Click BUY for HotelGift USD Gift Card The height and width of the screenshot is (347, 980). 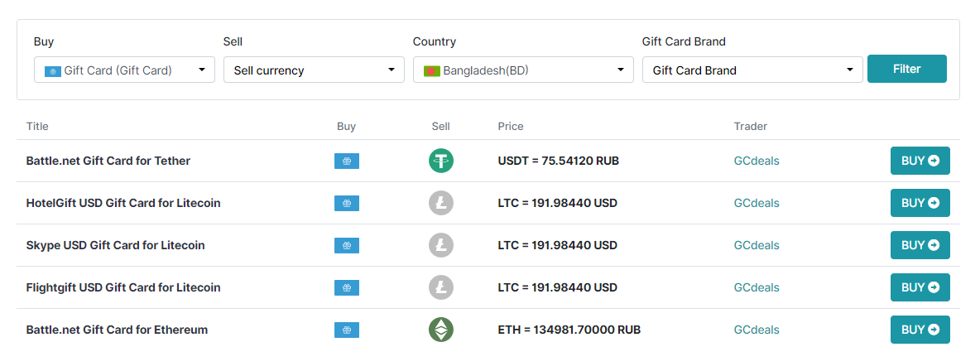click(x=920, y=203)
